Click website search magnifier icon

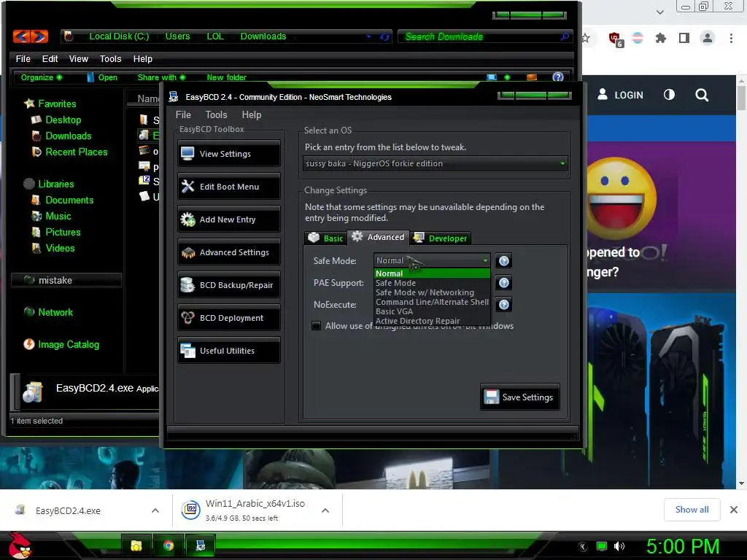point(702,95)
